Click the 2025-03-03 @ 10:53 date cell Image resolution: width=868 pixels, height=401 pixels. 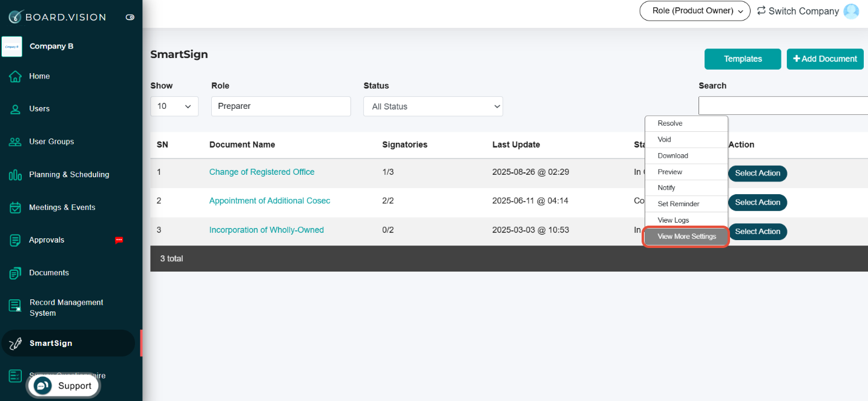pyautogui.click(x=531, y=230)
